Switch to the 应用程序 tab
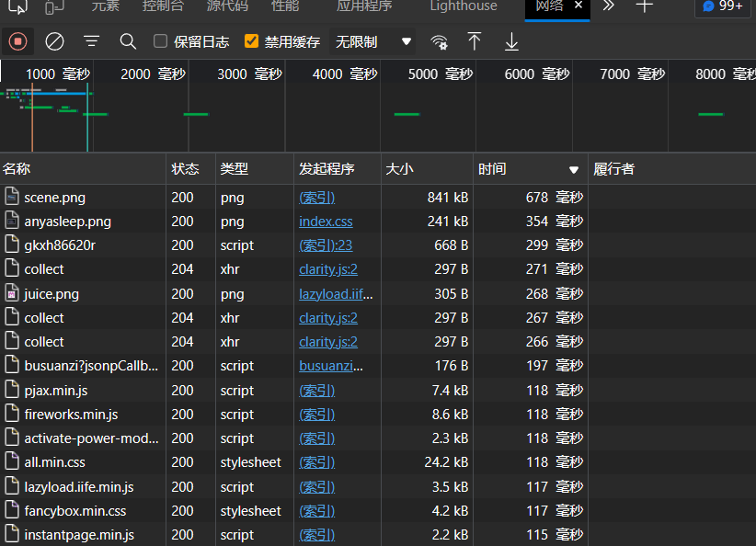The image size is (756, 546). click(364, 6)
